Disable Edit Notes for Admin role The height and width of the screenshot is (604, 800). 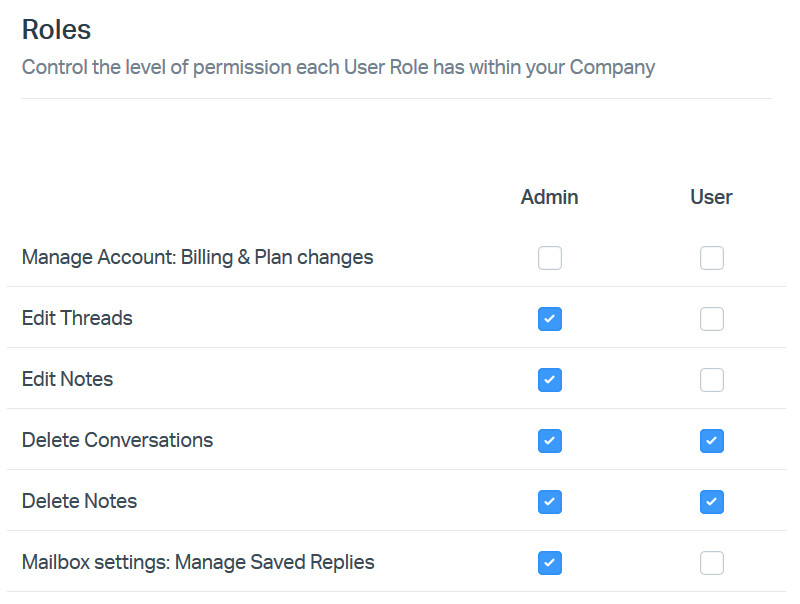pyautogui.click(x=550, y=380)
